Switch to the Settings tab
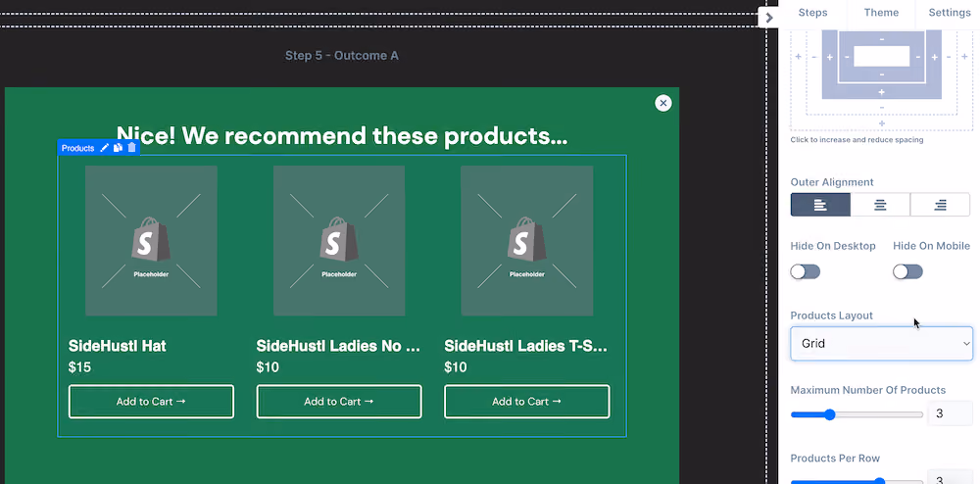980x484 pixels. point(950,13)
